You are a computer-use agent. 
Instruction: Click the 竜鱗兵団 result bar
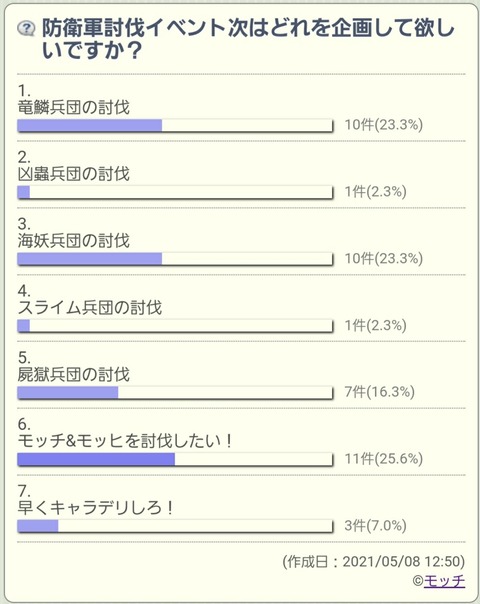point(175,126)
